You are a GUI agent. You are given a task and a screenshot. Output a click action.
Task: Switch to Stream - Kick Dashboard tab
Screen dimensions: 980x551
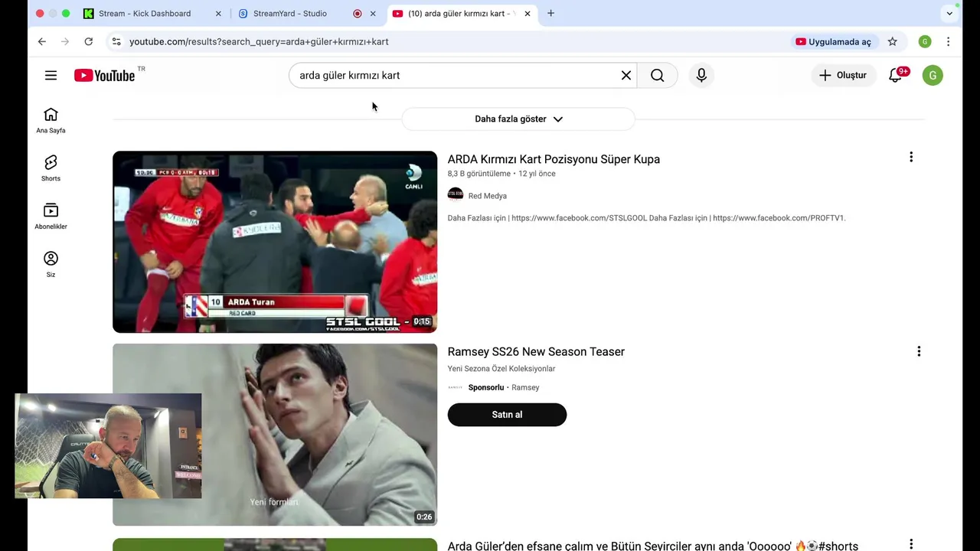[145, 14]
